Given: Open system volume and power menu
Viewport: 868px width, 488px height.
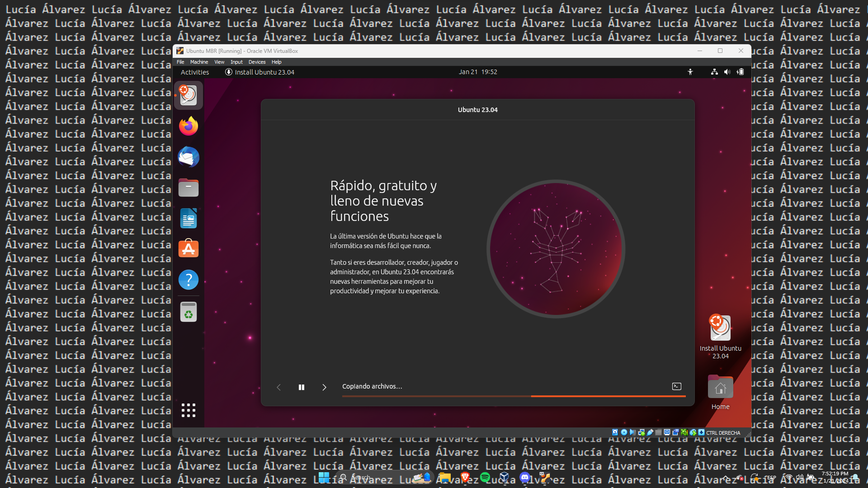Looking at the screenshot, I should (727, 72).
